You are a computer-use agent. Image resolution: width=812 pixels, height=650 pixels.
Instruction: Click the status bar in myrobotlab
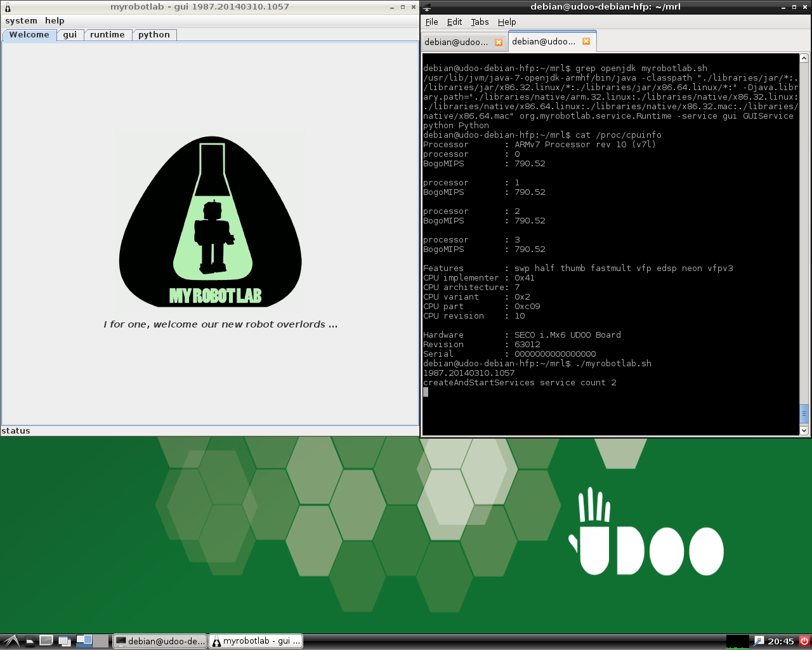(x=210, y=431)
